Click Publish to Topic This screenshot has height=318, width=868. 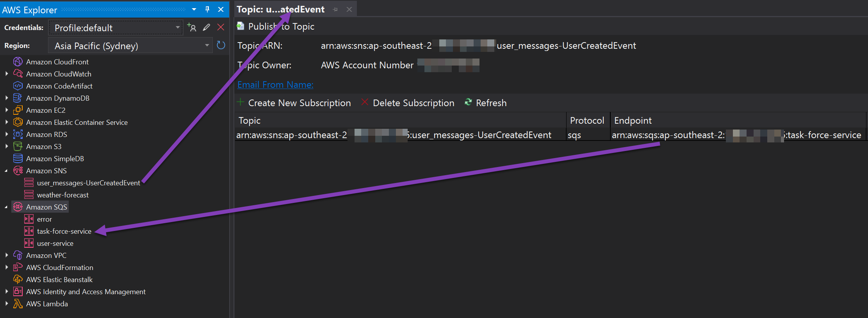[x=276, y=27]
